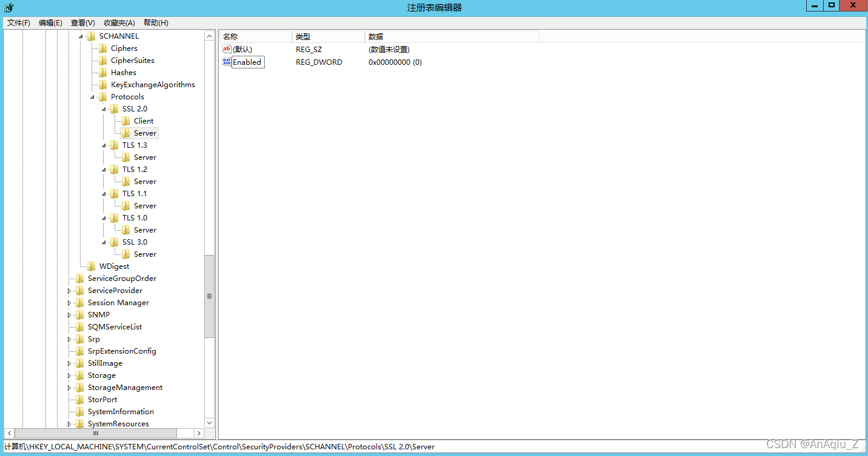The image size is (868, 456).
Task: Collapse the SSL 3.0 tree node
Action: pyautogui.click(x=104, y=243)
